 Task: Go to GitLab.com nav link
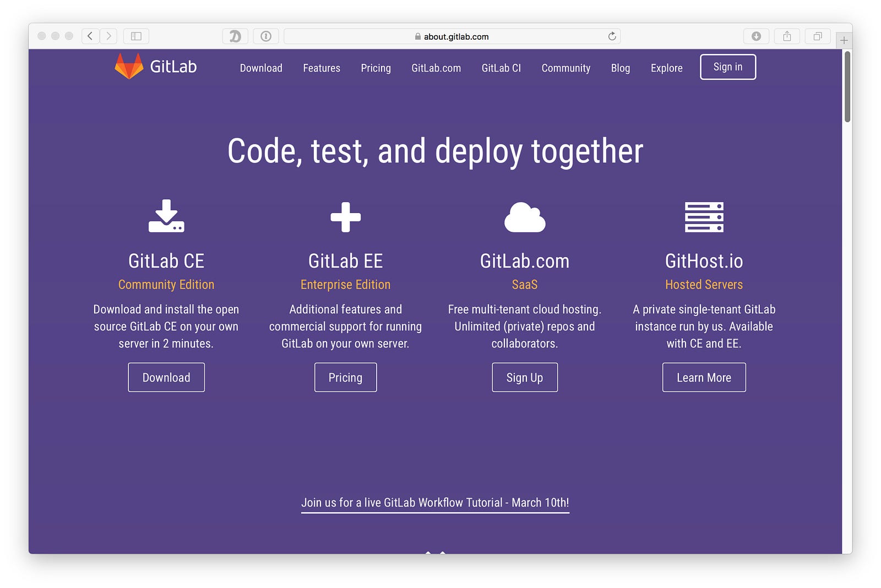click(x=436, y=68)
